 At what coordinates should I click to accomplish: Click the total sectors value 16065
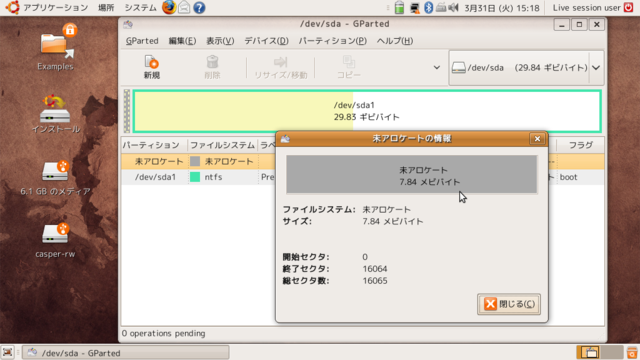click(375, 281)
